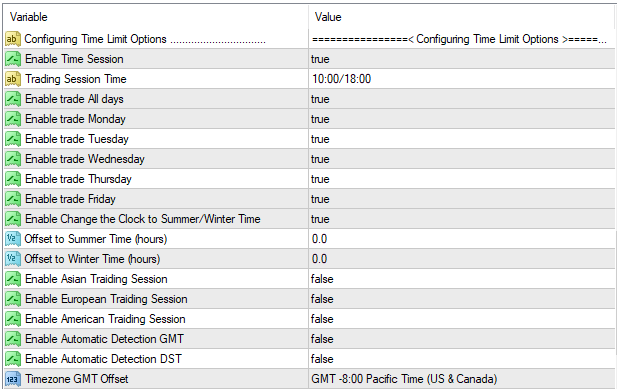617x389 pixels.
Task: Open the Enable trade All days value
Action: tap(462, 99)
